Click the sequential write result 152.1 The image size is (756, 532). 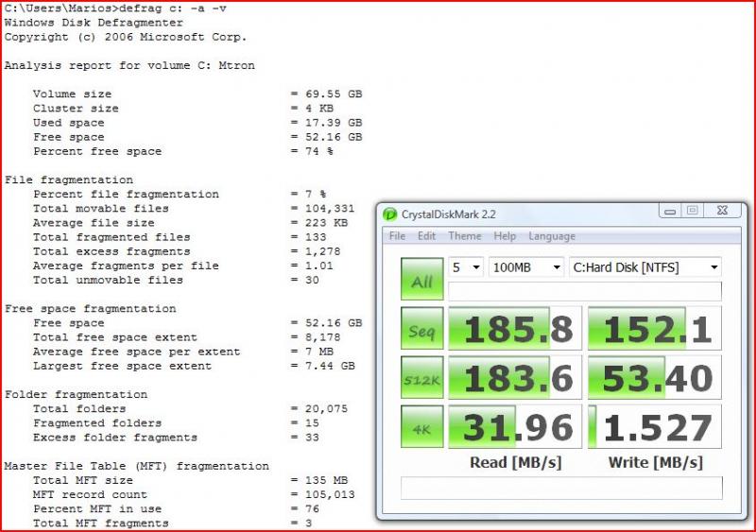[654, 328]
